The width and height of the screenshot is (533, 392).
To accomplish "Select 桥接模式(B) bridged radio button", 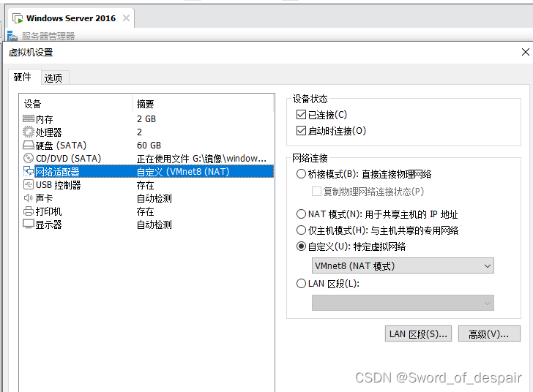I will pos(301,174).
